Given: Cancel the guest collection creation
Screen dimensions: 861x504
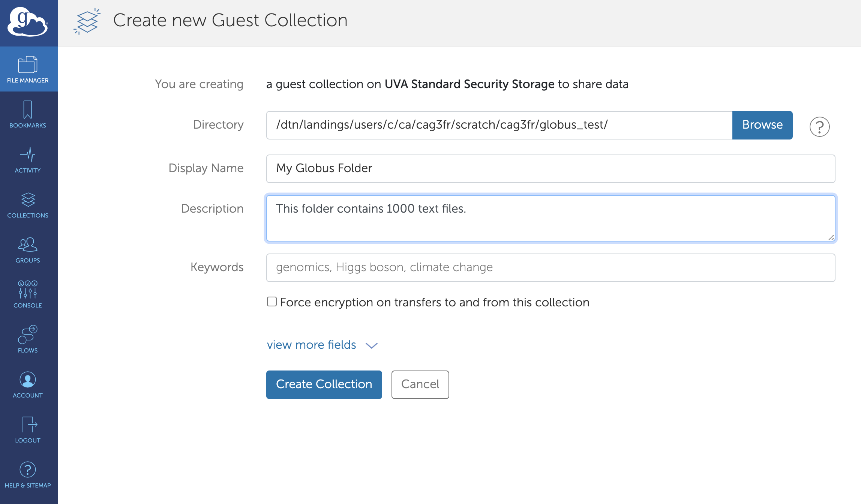Looking at the screenshot, I should tap(420, 384).
